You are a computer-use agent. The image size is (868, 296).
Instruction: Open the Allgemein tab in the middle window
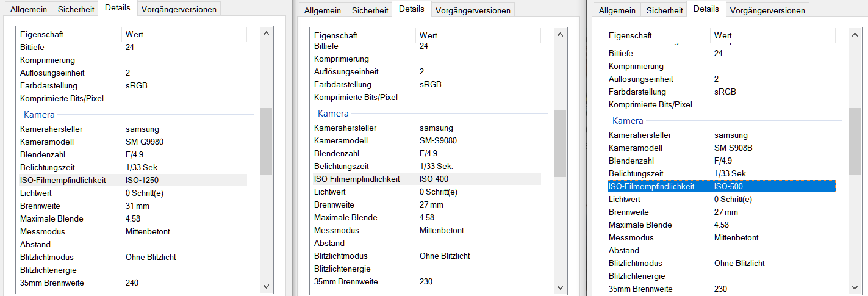tap(322, 10)
